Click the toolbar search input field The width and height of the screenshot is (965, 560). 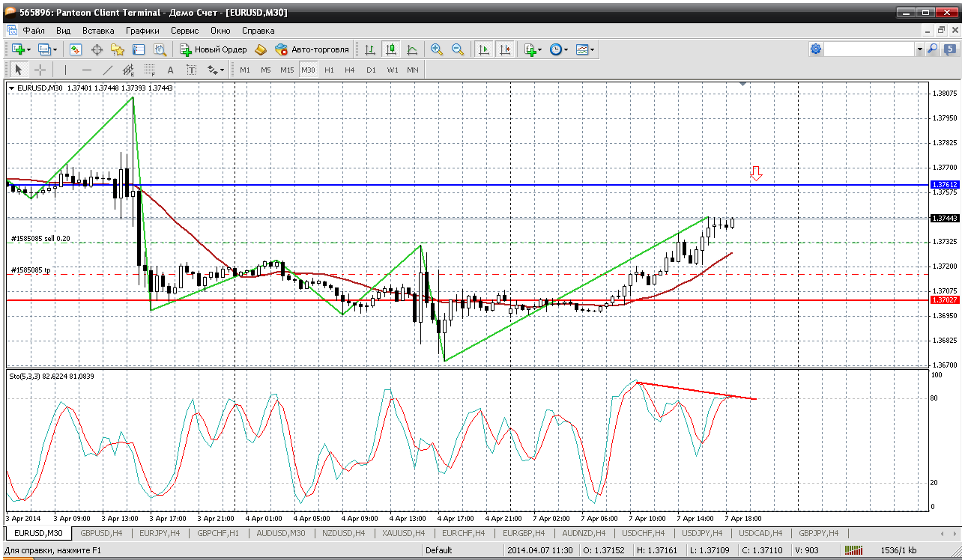(870, 49)
